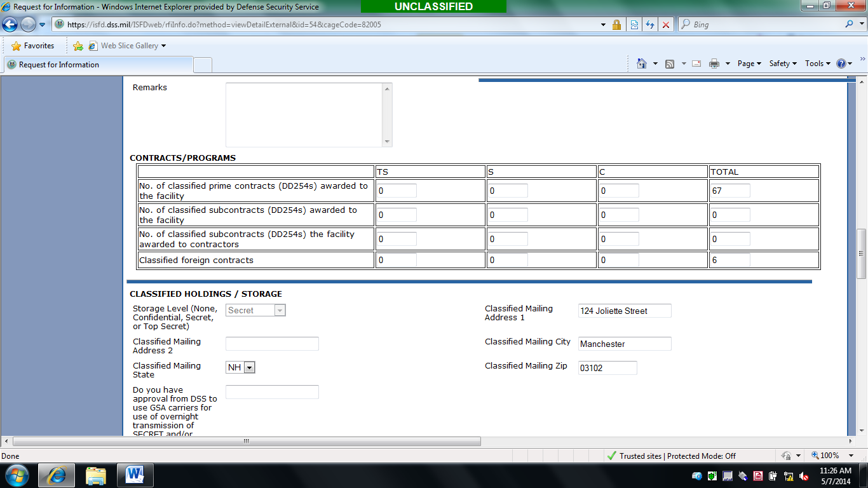This screenshot has height=488, width=868.
Task: Click the horizontal scrollbar thumb
Action: [247, 441]
